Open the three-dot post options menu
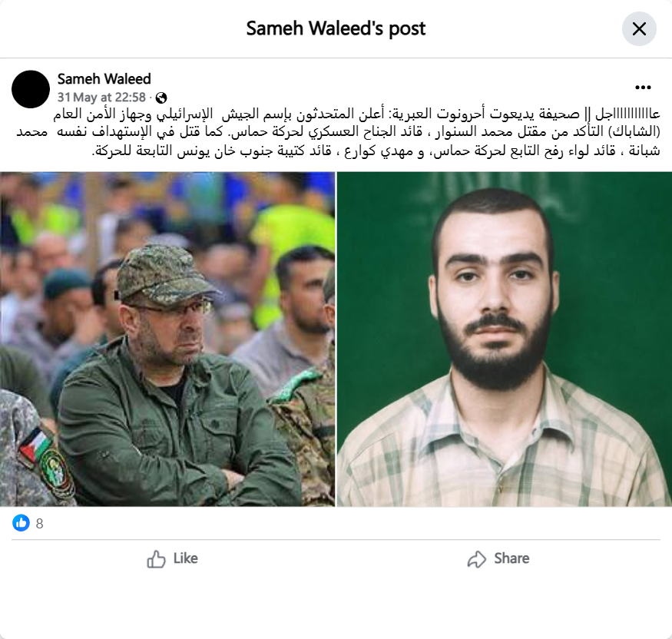Viewport: 672px width, 639px height. click(x=643, y=88)
